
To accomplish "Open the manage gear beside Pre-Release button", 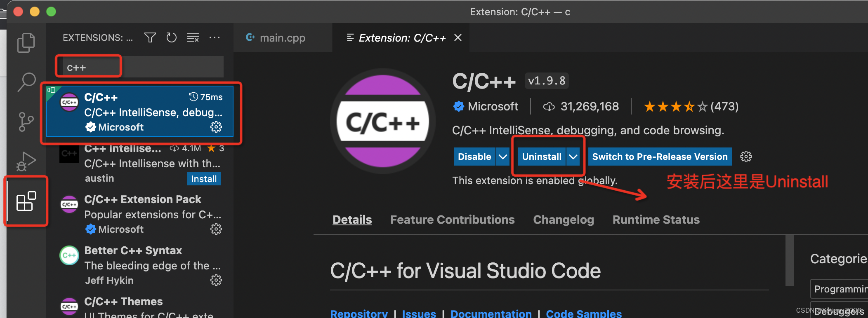I will (746, 157).
